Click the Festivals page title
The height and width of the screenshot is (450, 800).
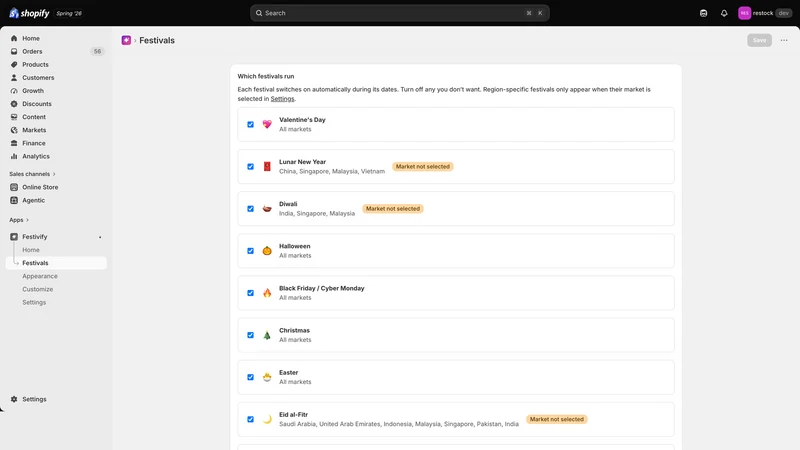click(157, 40)
